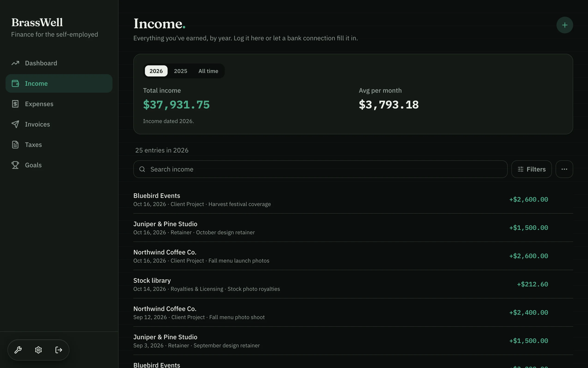Go to the Expenses section
The width and height of the screenshot is (588, 368).
tap(59, 104)
